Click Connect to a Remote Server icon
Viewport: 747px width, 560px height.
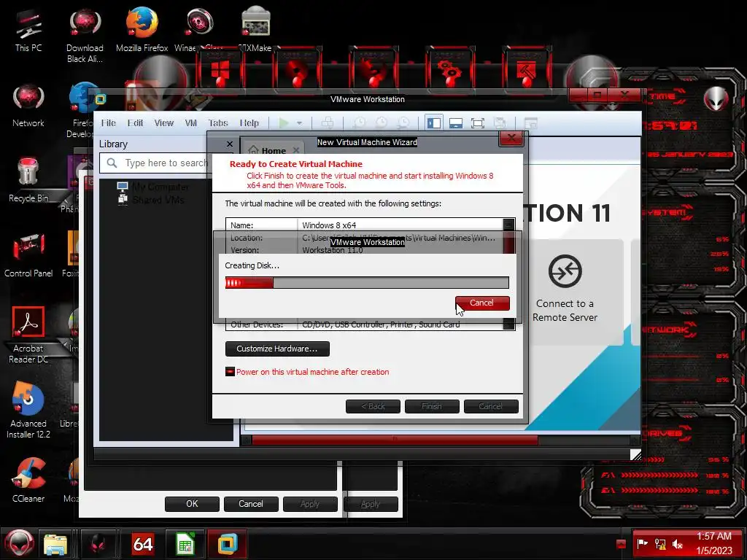[x=565, y=271]
